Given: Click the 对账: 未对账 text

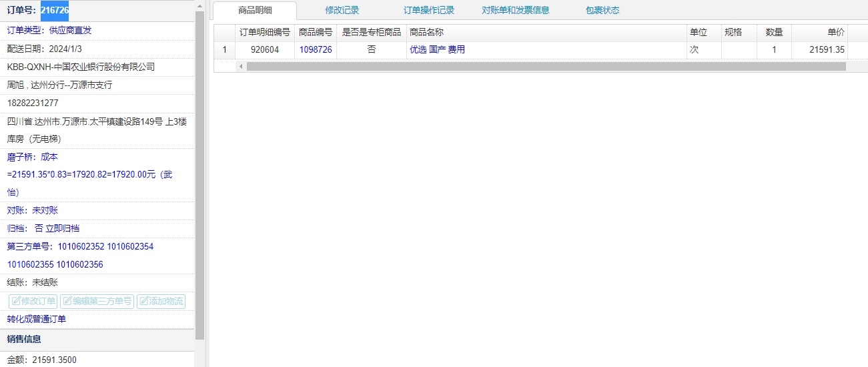Looking at the screenshot, I should tap(33, 210).
